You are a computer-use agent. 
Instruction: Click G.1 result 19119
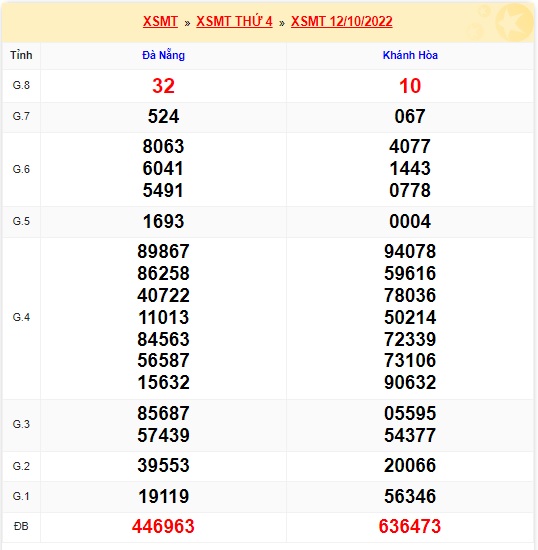(163, 497)
